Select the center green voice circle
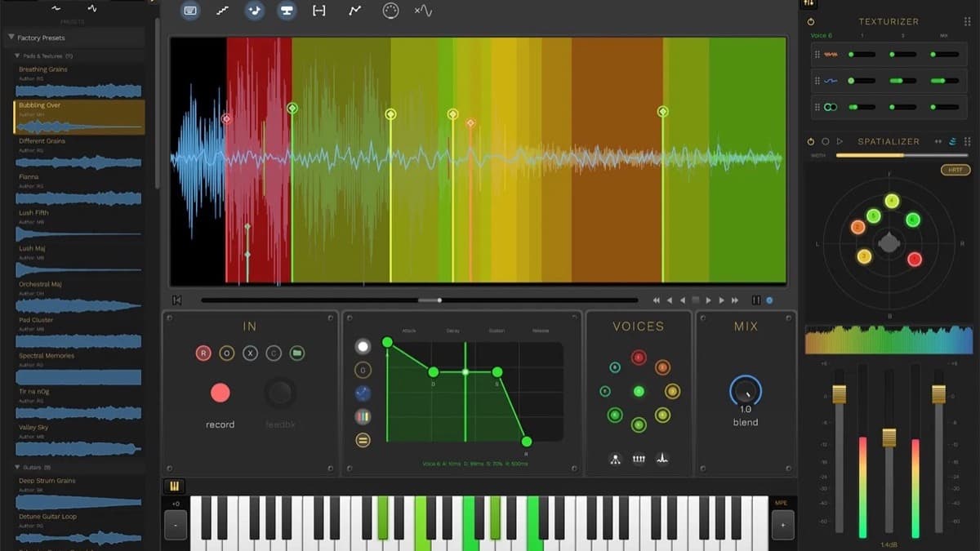Viewport: 980px width, 551px height. pos(639,392)
